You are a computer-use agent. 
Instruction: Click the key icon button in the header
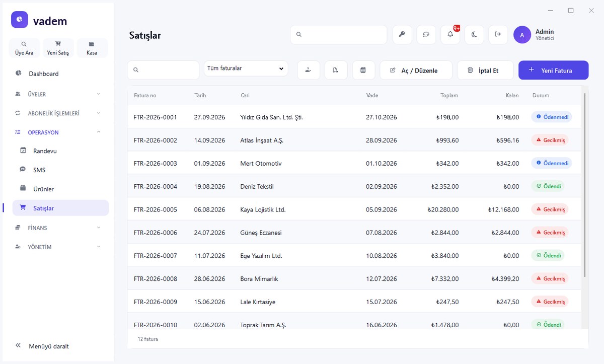(402, 34)
